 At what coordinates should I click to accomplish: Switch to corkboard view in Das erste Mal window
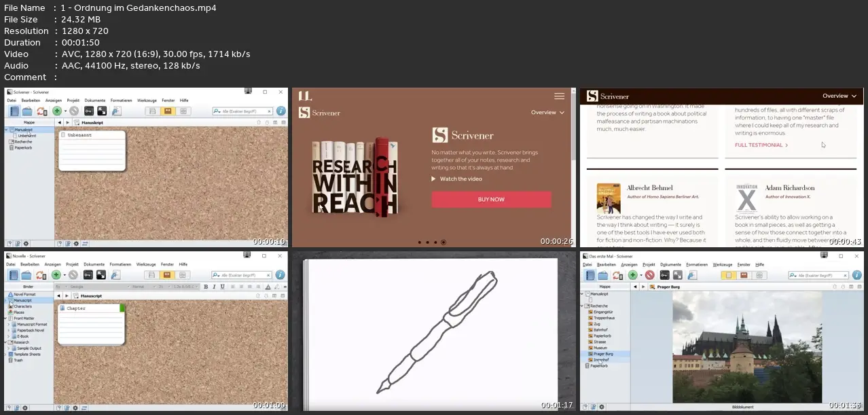click(743, 275)
